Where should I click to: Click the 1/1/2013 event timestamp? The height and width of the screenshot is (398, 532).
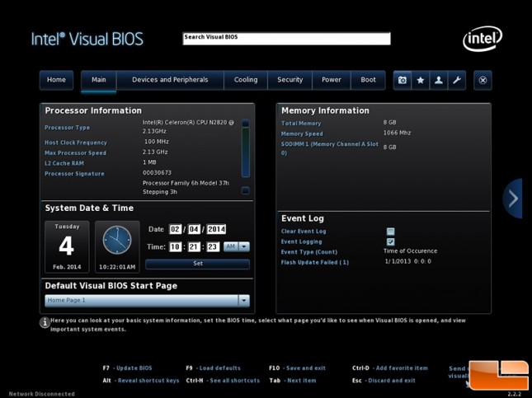click(x=407, y=261)
